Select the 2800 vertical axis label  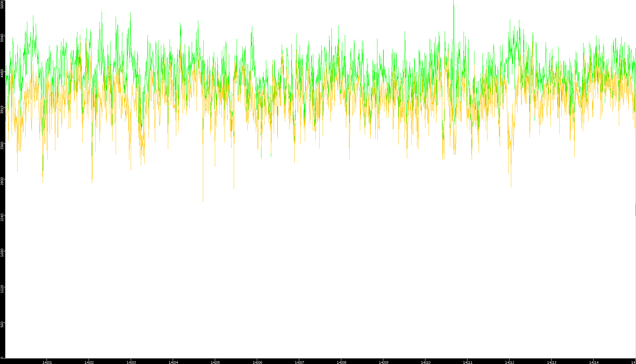pyautogui.click(x=2, y=181)
